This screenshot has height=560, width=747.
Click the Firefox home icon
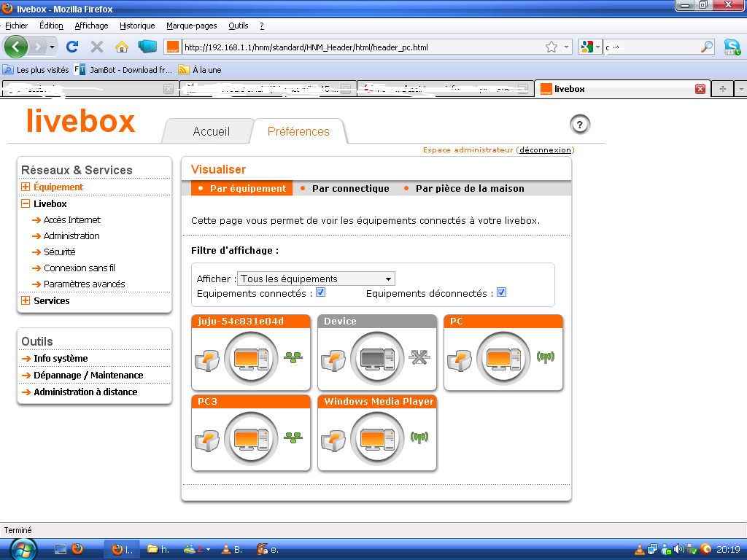tap(122, 47)
